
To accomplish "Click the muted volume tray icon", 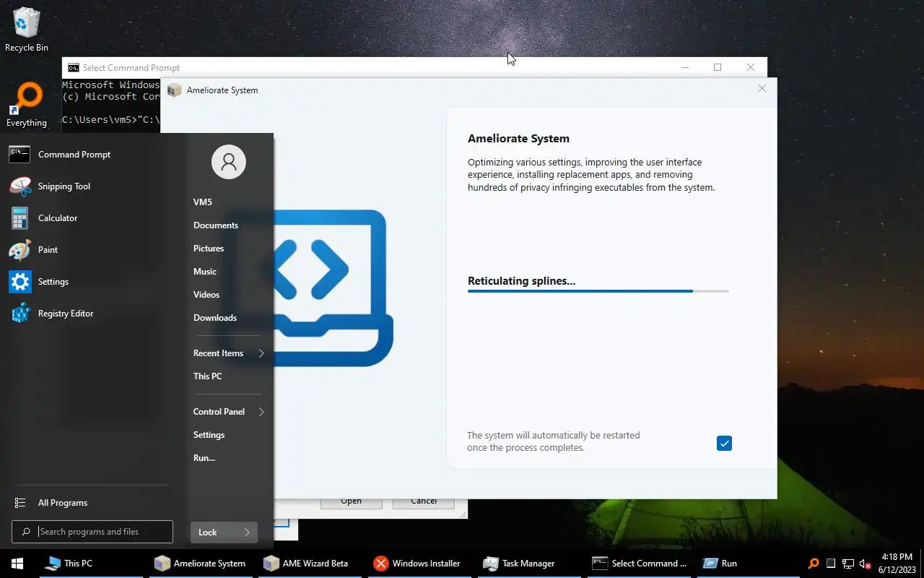I will pos(866,564).
